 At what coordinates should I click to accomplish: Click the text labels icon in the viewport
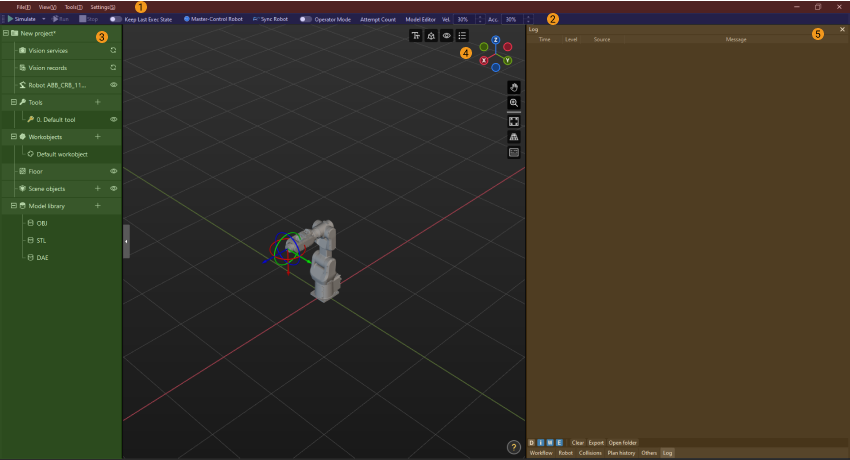pos(416,36)
